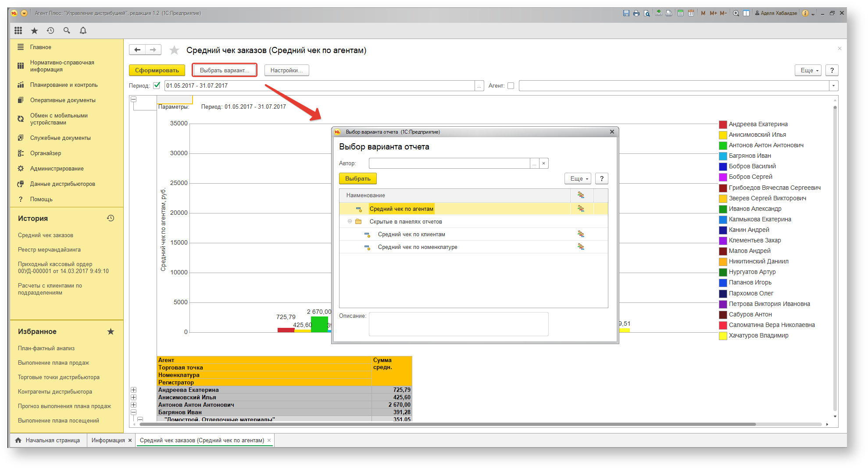The width and height of the screenshot is (868, 469).
Task: Open the search magnifier icon
Action: pyautogui.click(x=67, y=30)
